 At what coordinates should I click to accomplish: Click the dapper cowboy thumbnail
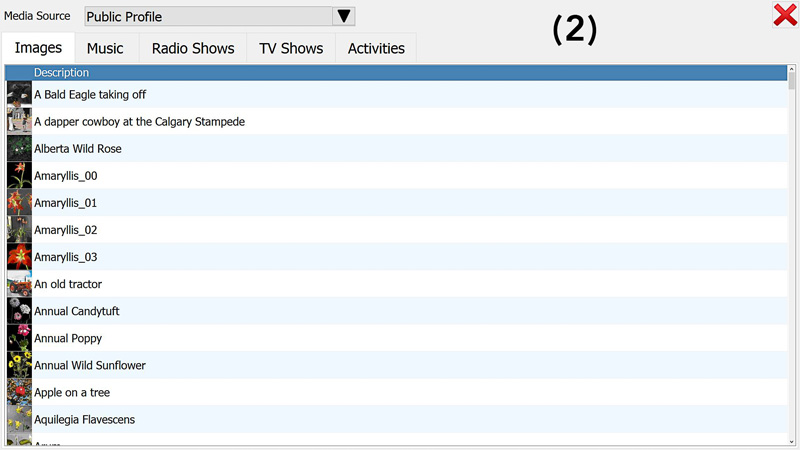click(19, 121)
